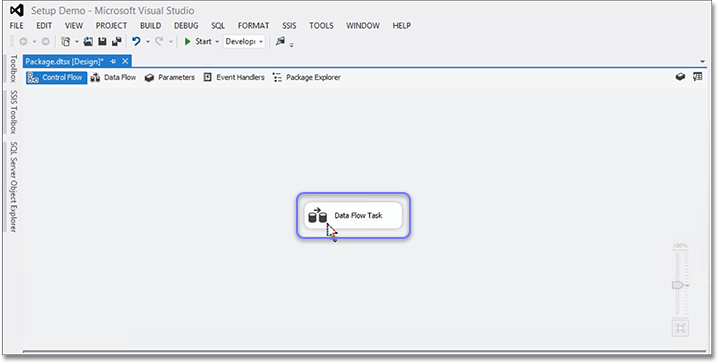Image resolution: width=718 pixels, height=363 pixels.
Task: Click the zoom slider thumb
Action: coord(678,285)
